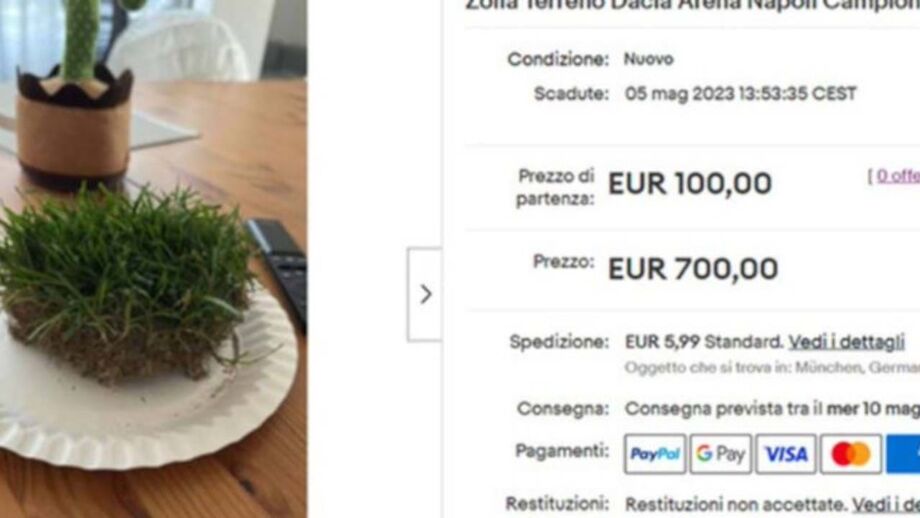Click the EUR 700,00 price
The height and width of the screenshot is (518, 920).
(x=693, y=269)
